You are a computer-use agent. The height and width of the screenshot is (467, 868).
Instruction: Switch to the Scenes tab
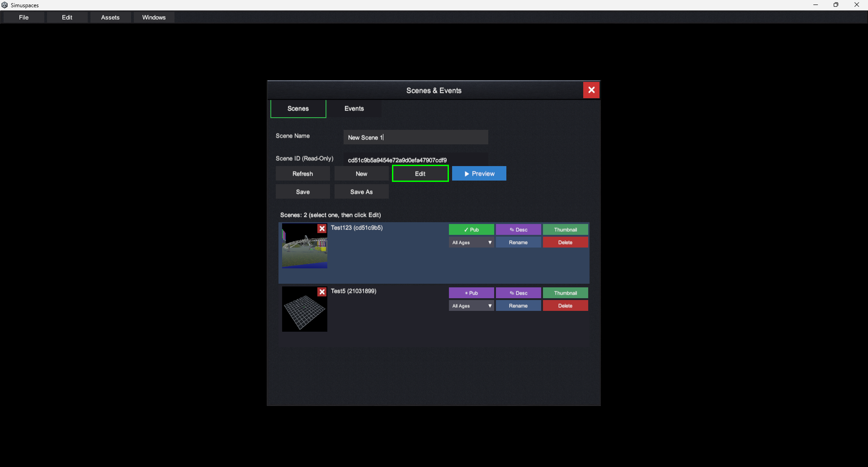[x=298, y=109]
